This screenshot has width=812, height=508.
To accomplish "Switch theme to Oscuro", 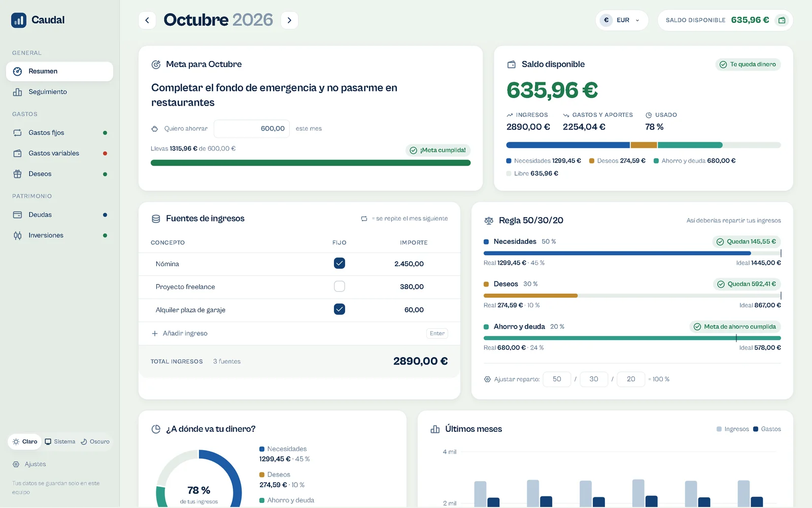I will click(95, 442).
